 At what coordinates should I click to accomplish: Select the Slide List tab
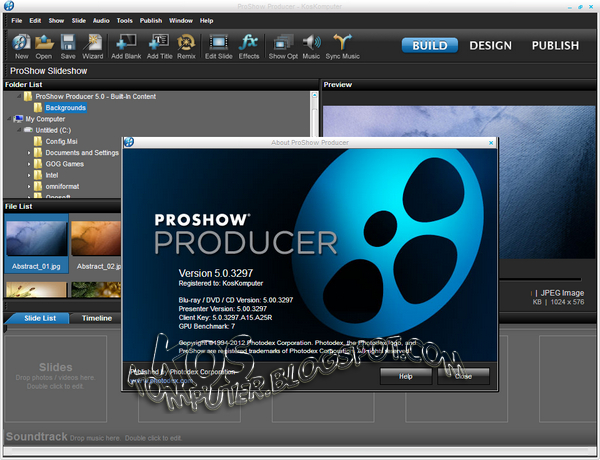(40, 318)
